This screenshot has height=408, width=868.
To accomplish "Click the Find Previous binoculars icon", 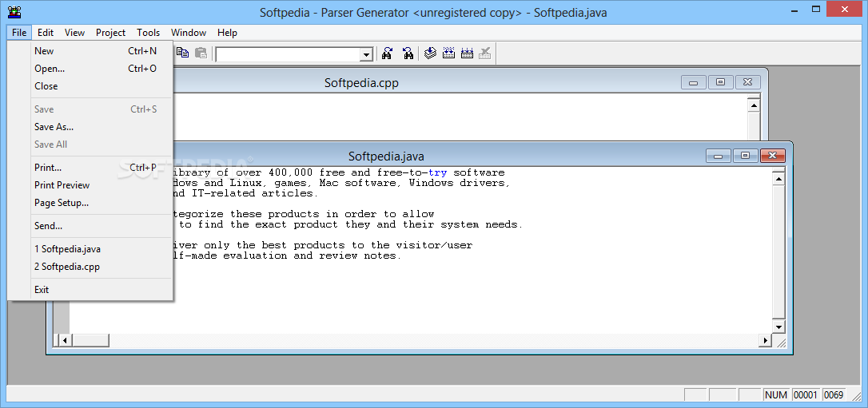I will pyautogui.click(x=408, y=53).
